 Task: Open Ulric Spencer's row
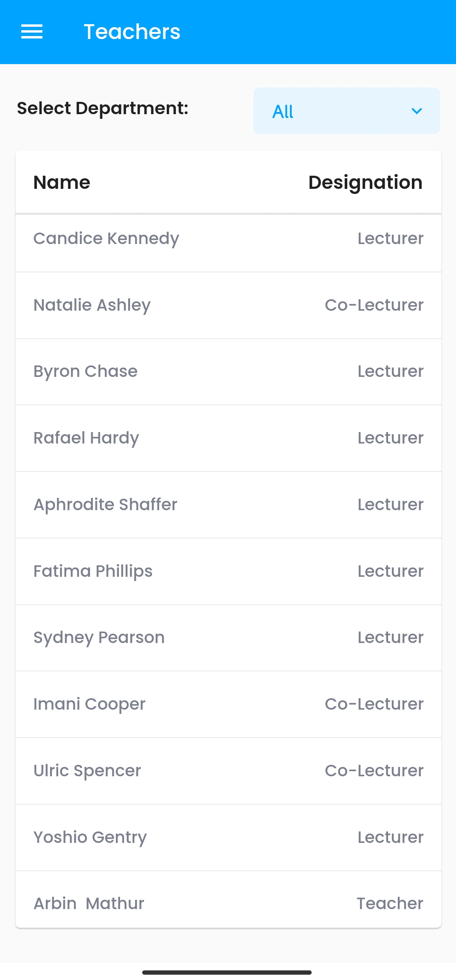[87, 771]
